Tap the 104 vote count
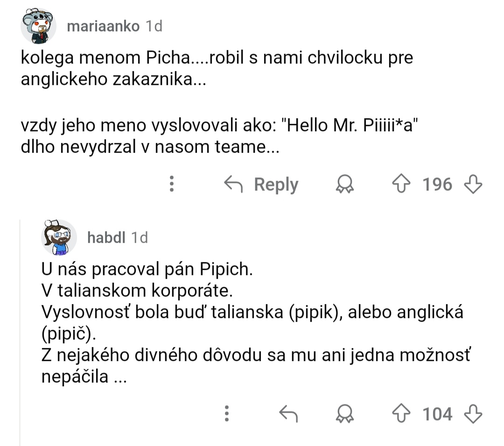The width and height of the screenshot is (504, 446). (438, 414)
